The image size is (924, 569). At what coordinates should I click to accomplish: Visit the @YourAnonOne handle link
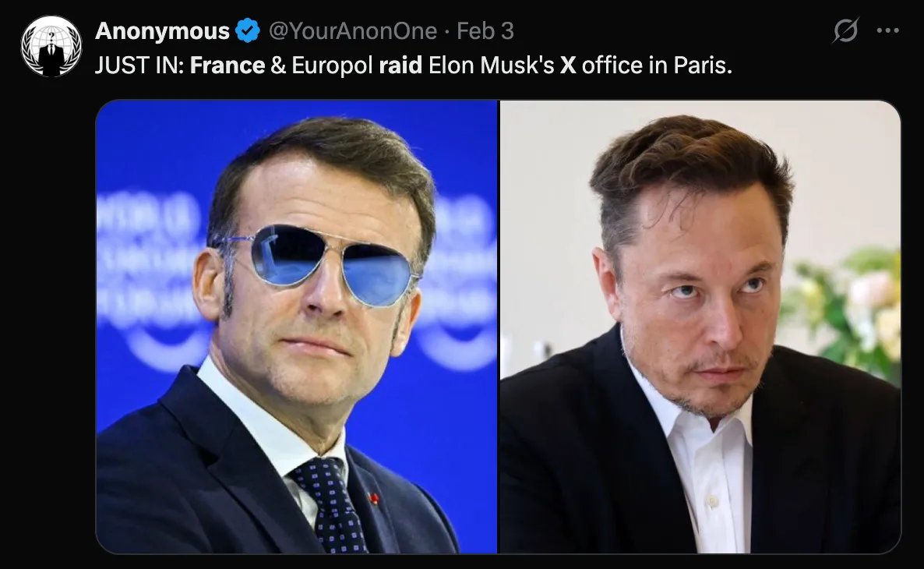[353, 30]
